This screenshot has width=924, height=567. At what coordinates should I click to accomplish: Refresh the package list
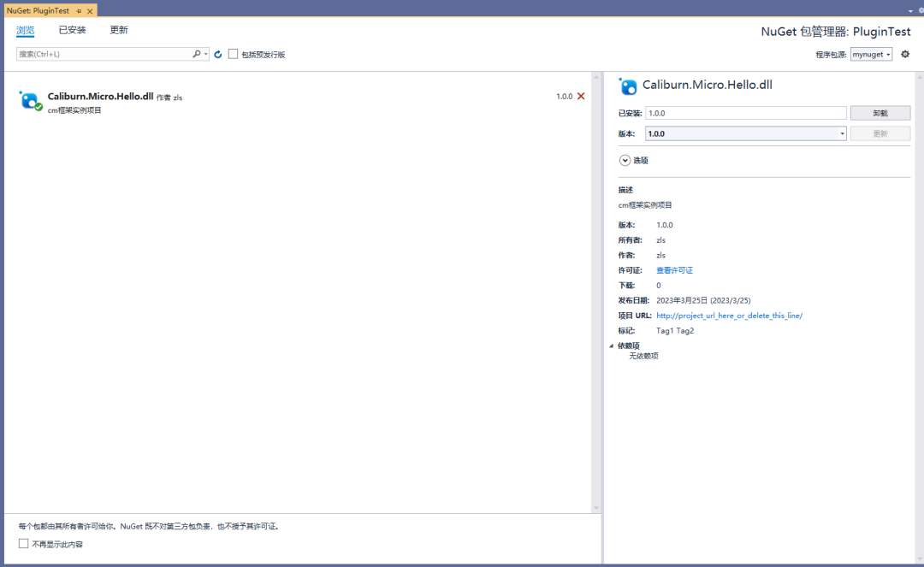[218, 54]
